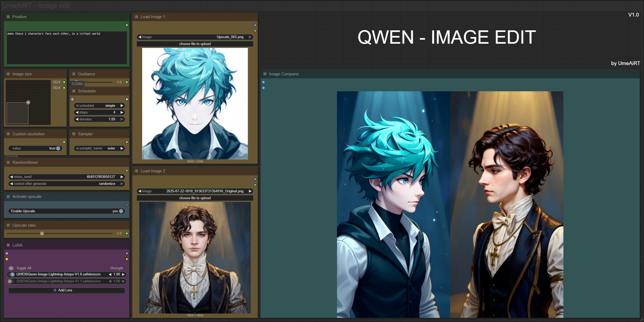Collapse the Scheduler node header dot
644x322 pixels.
pos(74,91)
